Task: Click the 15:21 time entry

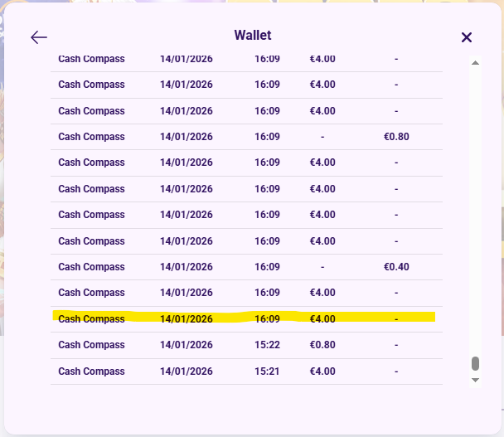Action: click(x=268, y=371)
